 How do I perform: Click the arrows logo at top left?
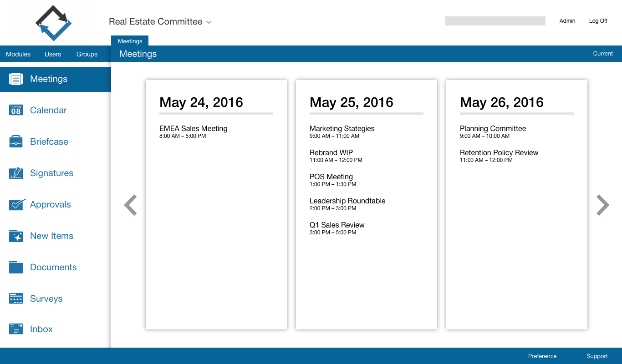pyautogui.click(x=54, y=23)
